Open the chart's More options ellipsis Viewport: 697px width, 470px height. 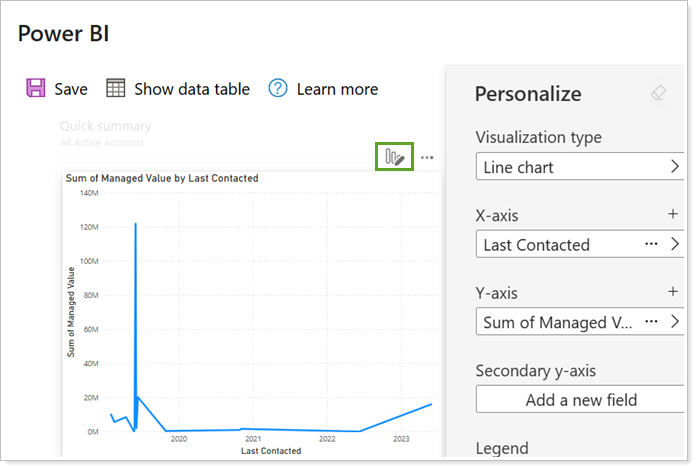pyautogui.click(x=427, y=158)
